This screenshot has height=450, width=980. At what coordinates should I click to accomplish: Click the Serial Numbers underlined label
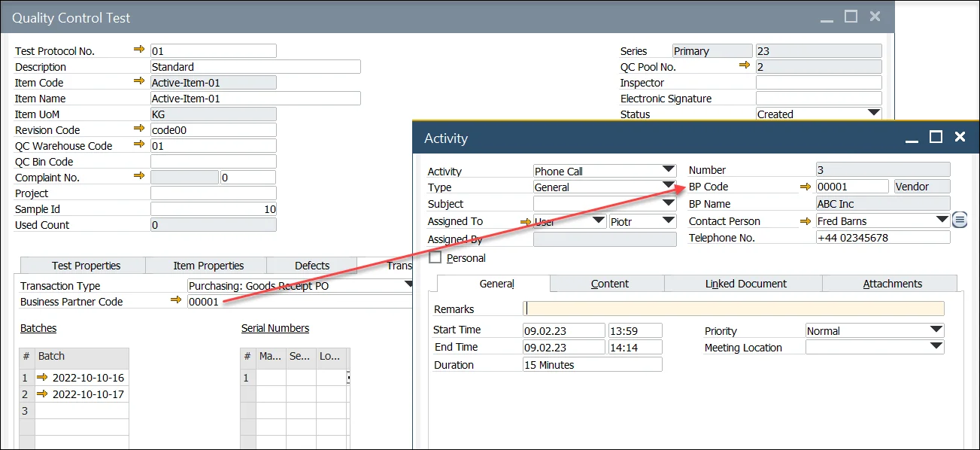click(x=275, y=328)
